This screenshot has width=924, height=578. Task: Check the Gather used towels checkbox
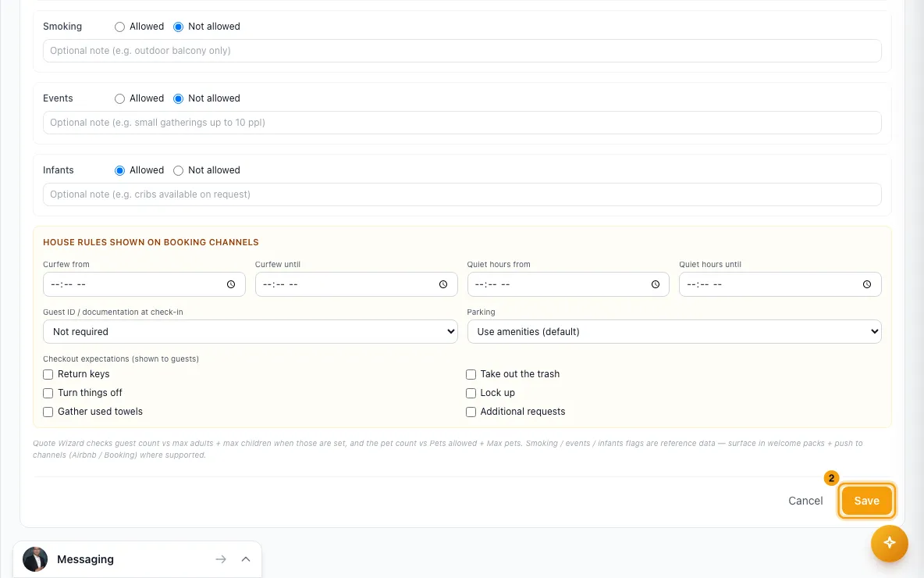pyautogui.click(x=48, y=412)
